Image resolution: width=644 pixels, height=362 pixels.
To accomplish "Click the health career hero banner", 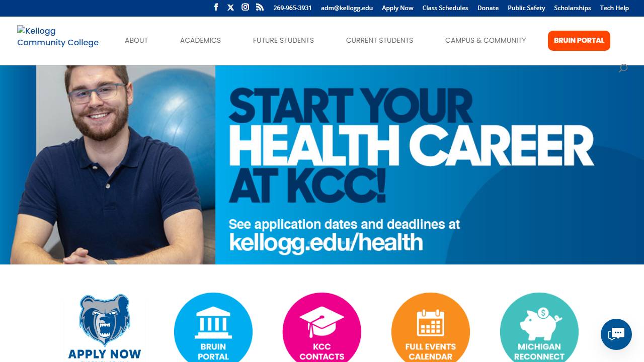I will [x=322, y=165].
